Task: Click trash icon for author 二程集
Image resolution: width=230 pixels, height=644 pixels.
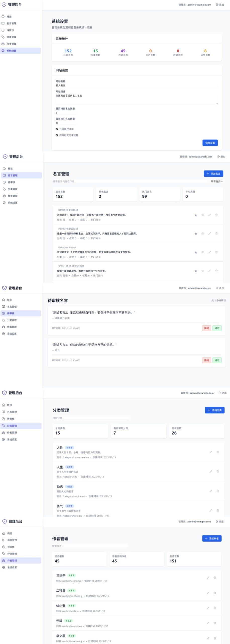Action: (x=215, y=593)
